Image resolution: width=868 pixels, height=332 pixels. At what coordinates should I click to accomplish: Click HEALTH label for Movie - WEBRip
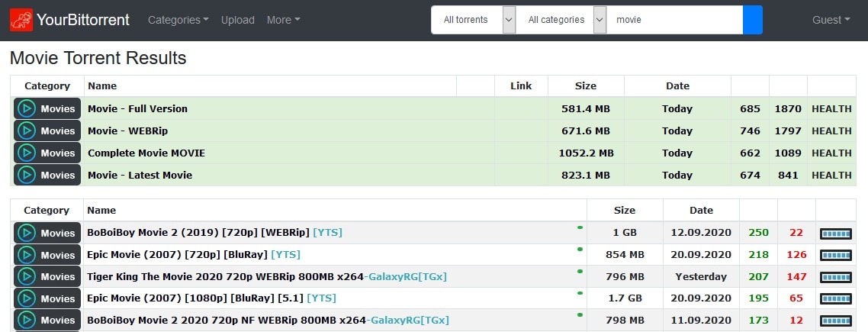[x=831, y=131]
